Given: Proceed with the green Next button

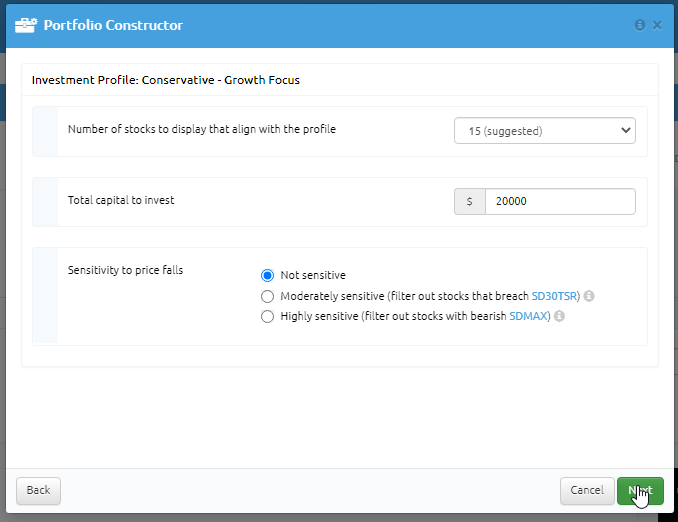Looking at the screenshot, I should (x=640, y=490).
